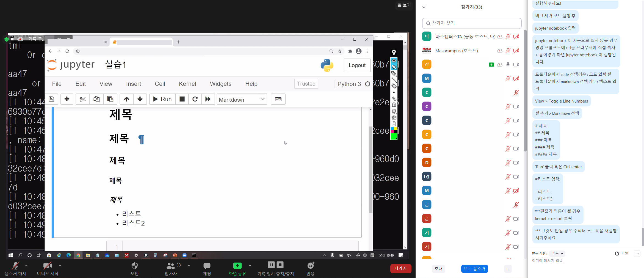
Task: Click the Jupyter save notebook icon
Action: (51, 99)
